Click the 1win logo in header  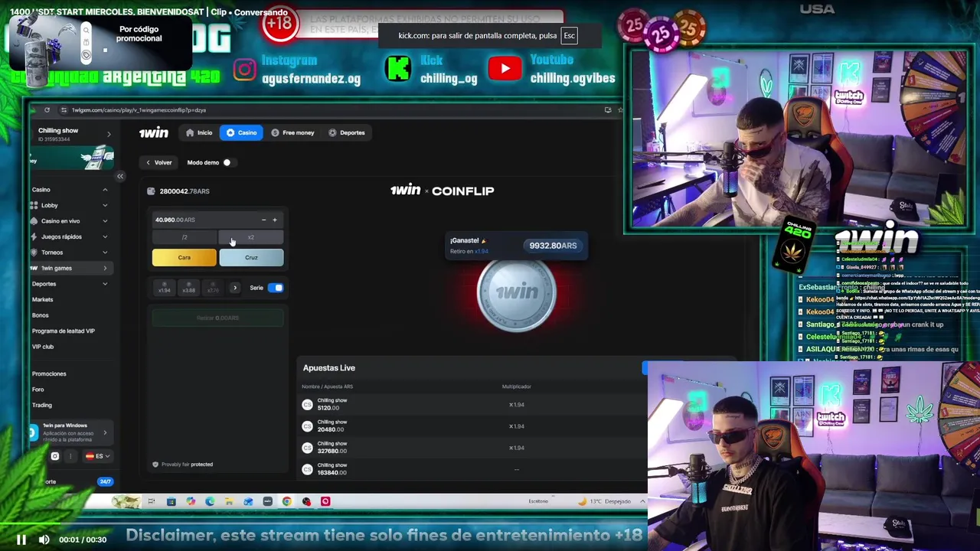coord(153,132)
